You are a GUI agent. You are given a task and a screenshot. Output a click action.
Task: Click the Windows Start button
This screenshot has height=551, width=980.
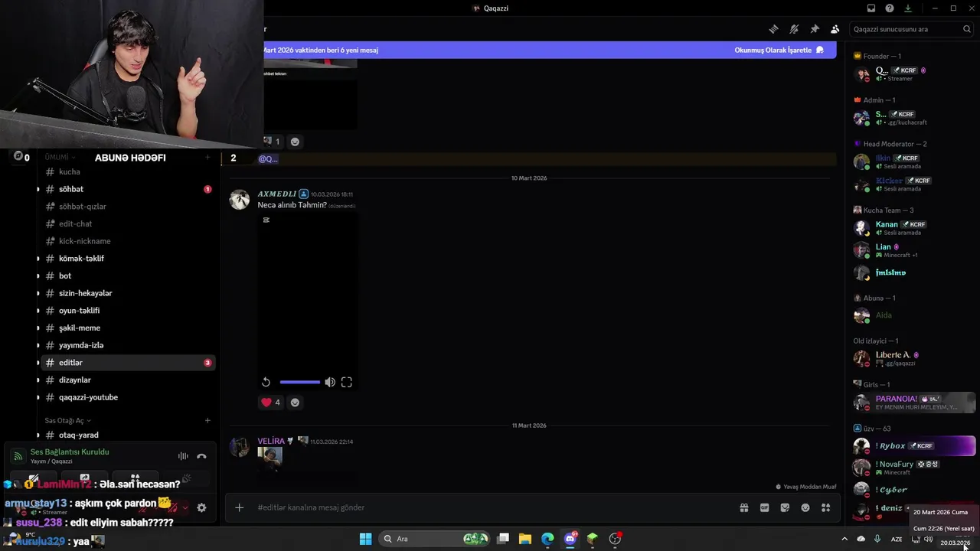coord(366,539)
